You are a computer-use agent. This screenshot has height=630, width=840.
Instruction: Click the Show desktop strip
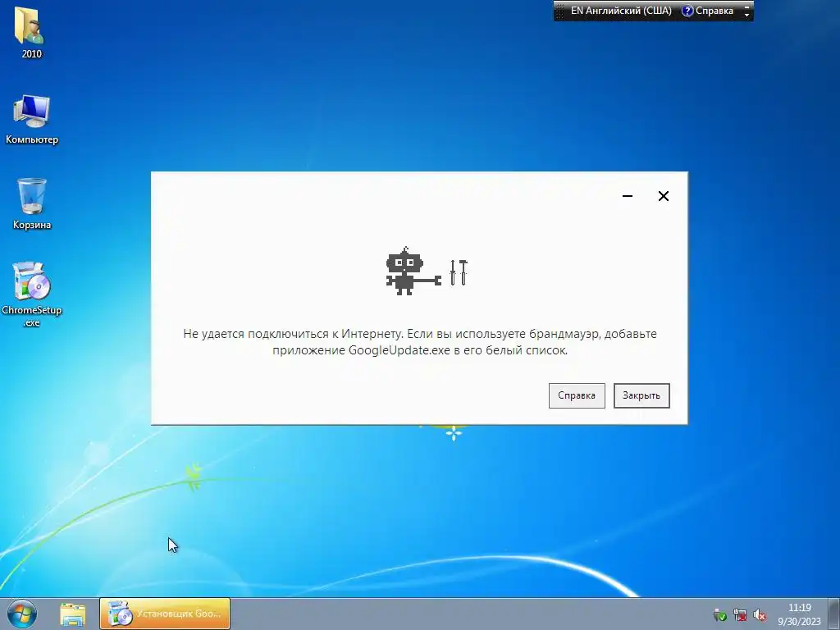[x=835, y=614]
